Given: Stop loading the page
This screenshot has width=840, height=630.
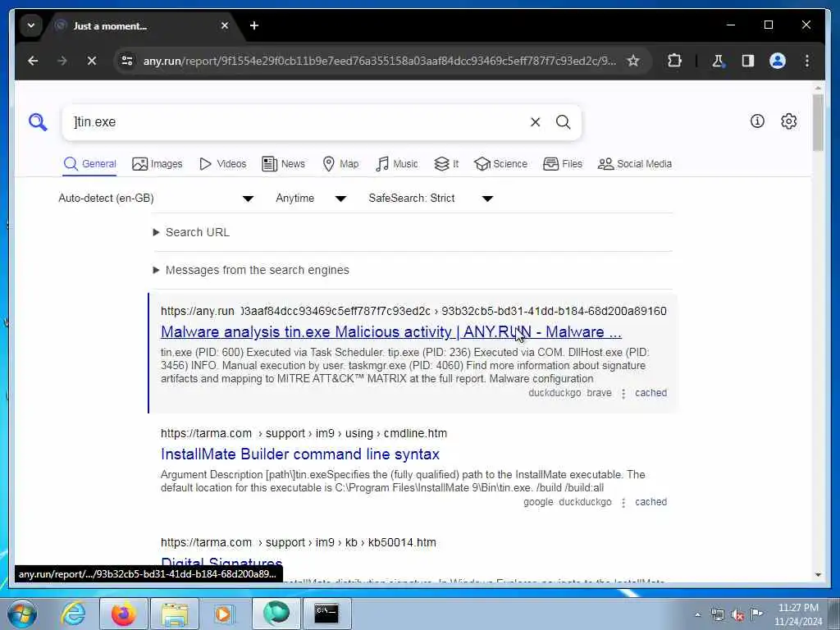Looking at the screenshot, I should [x=92, y=61].
